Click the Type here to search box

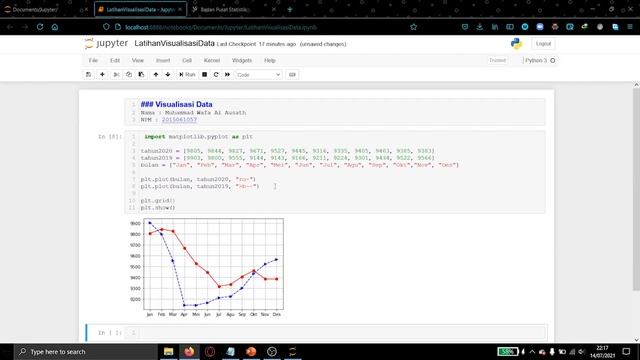click(86, 352)
